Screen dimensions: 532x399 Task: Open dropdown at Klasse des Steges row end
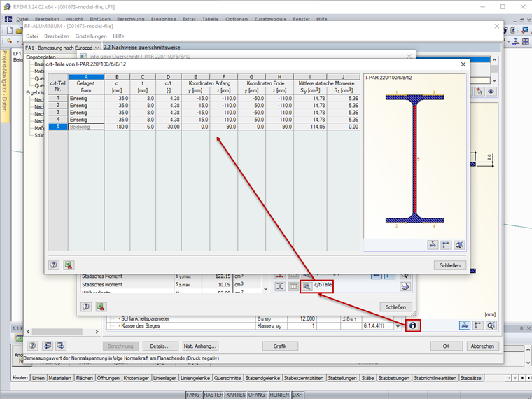[x=398, y=326]
